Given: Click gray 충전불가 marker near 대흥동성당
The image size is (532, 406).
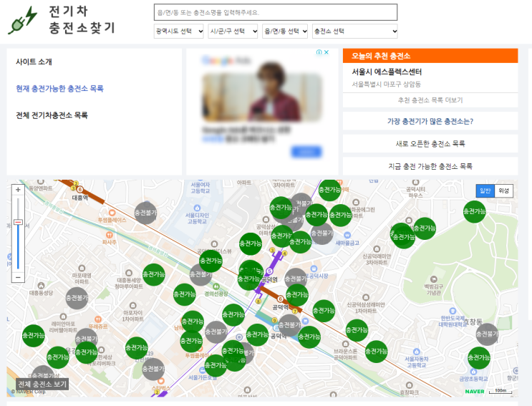Looking at the screenshot, I should tap(77, 298).
